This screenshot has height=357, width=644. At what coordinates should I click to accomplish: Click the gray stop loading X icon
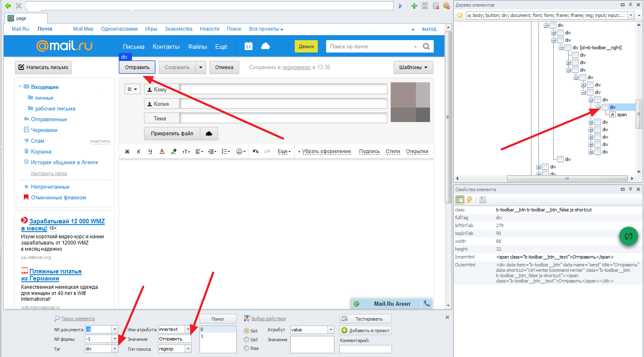pos(19,6)
